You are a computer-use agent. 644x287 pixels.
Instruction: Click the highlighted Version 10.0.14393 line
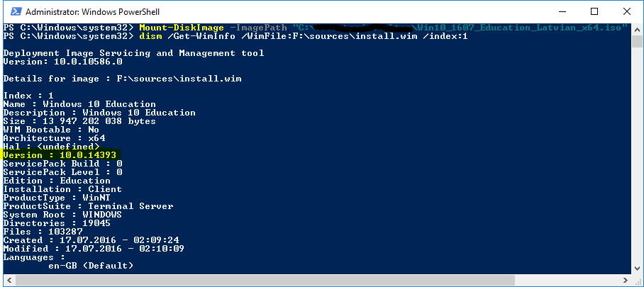60,154
